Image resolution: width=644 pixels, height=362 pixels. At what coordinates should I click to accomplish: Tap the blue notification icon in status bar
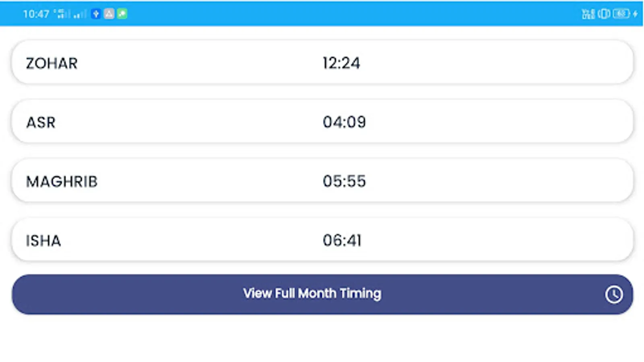pyautogui.click(x=96, y=14)
